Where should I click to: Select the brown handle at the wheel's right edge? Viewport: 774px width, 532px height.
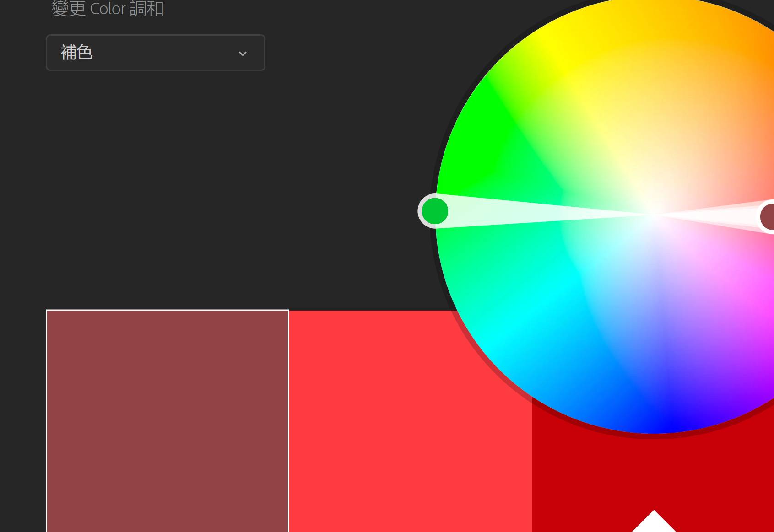[768, 216]
